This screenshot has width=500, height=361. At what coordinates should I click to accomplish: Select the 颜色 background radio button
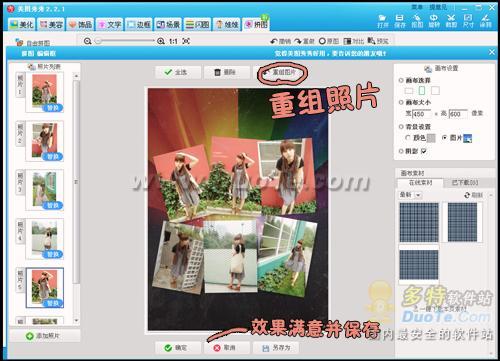[x=408, y=137]
